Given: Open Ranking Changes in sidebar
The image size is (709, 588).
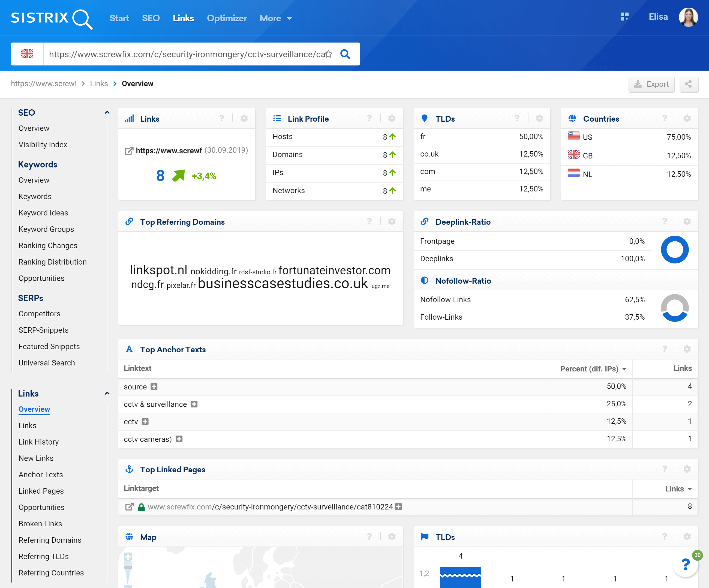Looking at the screenshot, I should 48,245.
